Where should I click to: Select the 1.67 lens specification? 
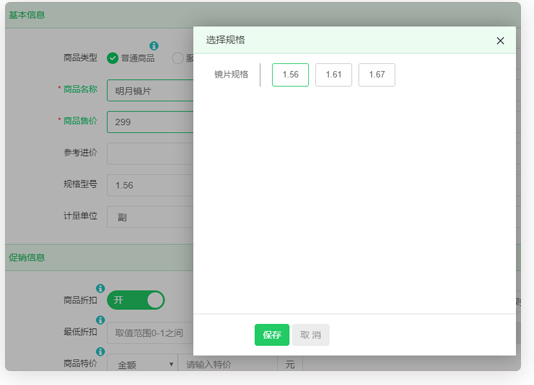377,75
